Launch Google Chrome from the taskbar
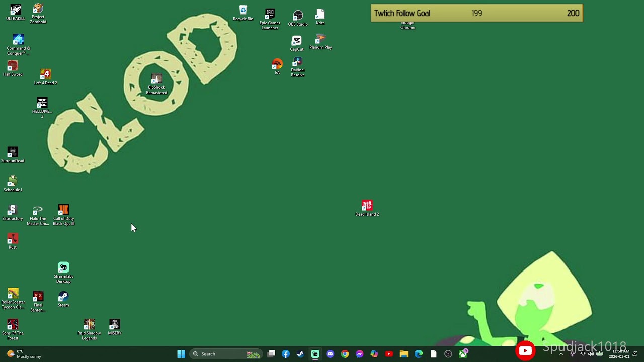Screen dimensions: 644x362 345,354
